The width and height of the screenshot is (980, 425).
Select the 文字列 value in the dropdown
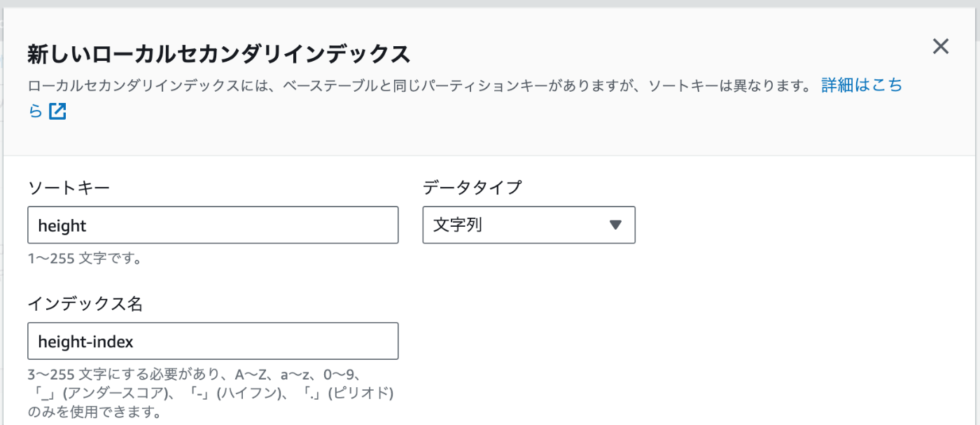[458, 225]
